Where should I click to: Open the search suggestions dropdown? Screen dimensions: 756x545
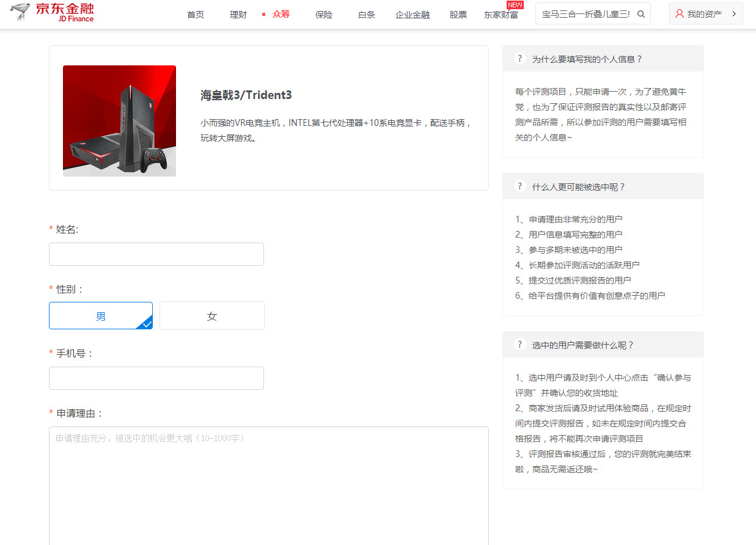coord(587,13)
